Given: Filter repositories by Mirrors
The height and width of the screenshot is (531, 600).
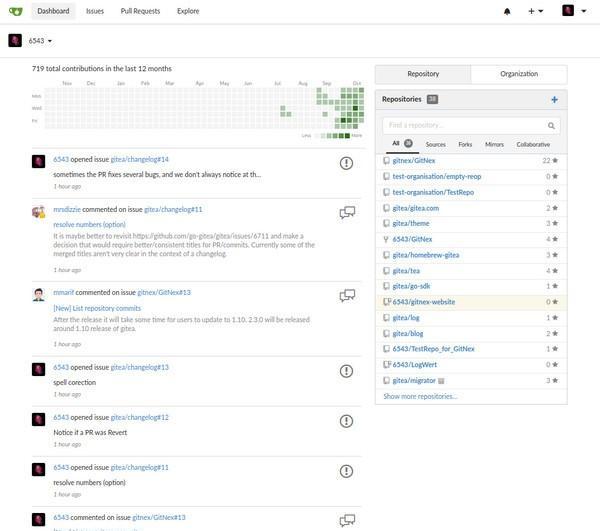Looking at the screenshot, I should point(494,144).
